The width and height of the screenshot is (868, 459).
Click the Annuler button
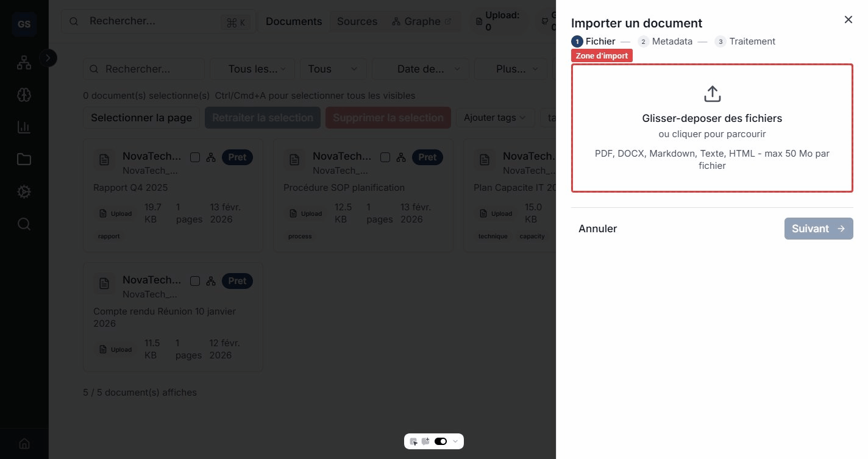pos(597,229)
